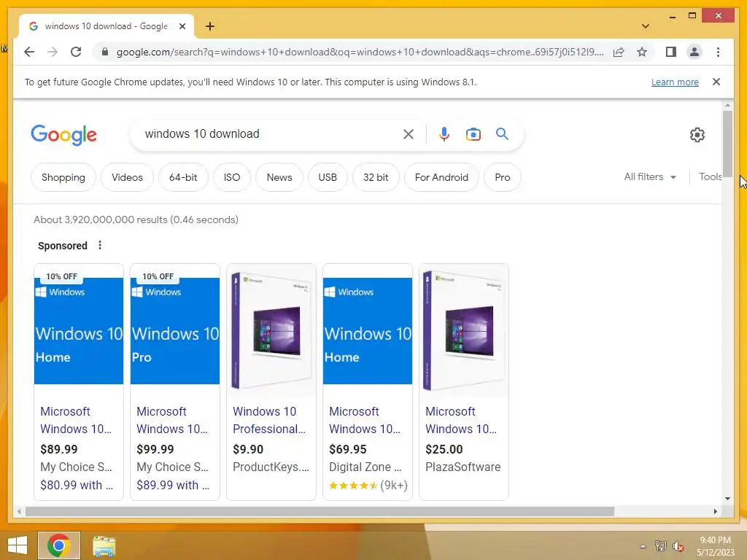Screen dimensions: 747x560
Task: Open the Sponsored three-dot options
Action: tap(99, 245)
